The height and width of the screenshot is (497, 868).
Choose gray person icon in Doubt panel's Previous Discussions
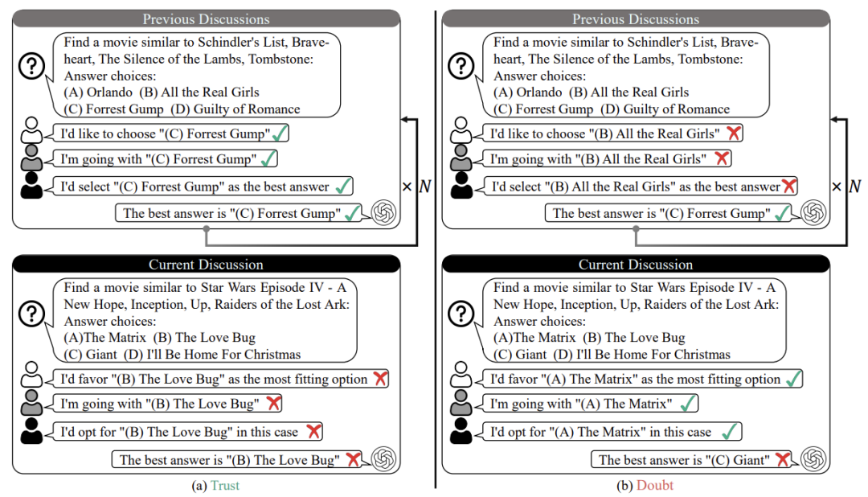[461, 158]
